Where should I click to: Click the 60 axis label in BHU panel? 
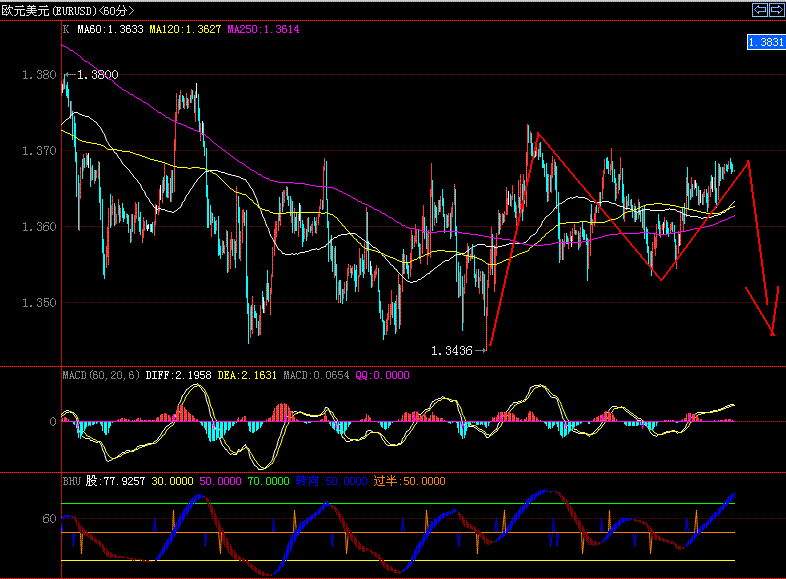coord(49,519)
